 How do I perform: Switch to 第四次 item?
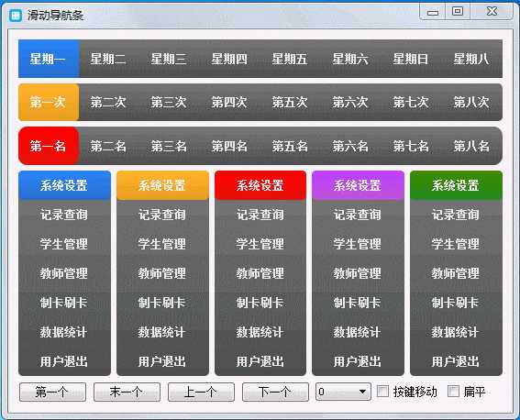(x=229, y=102)
